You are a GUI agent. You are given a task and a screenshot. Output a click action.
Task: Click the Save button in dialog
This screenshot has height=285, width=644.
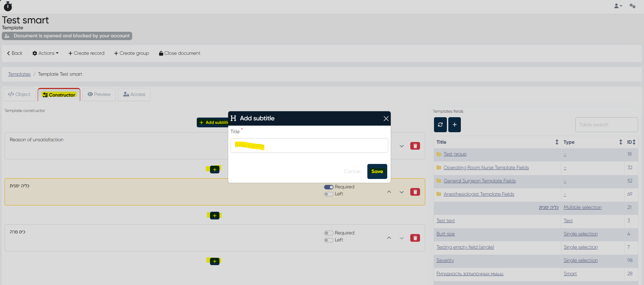tap(377, 171)
